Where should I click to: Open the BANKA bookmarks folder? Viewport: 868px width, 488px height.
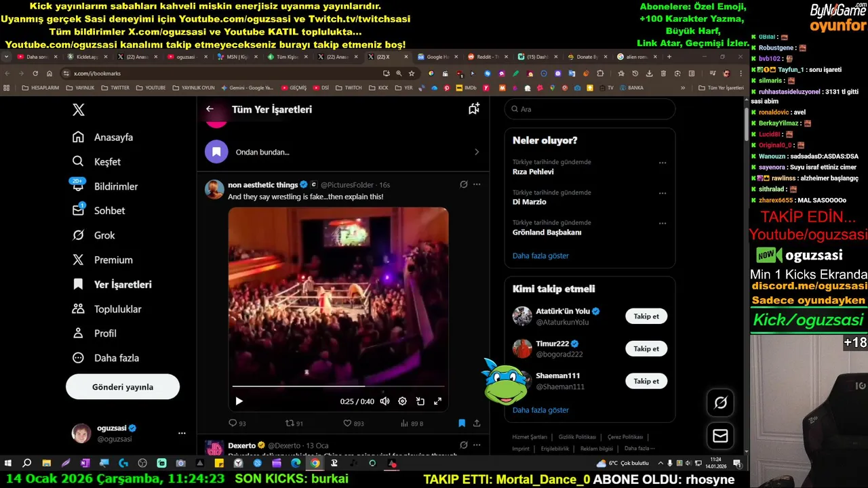coord(631,87)
